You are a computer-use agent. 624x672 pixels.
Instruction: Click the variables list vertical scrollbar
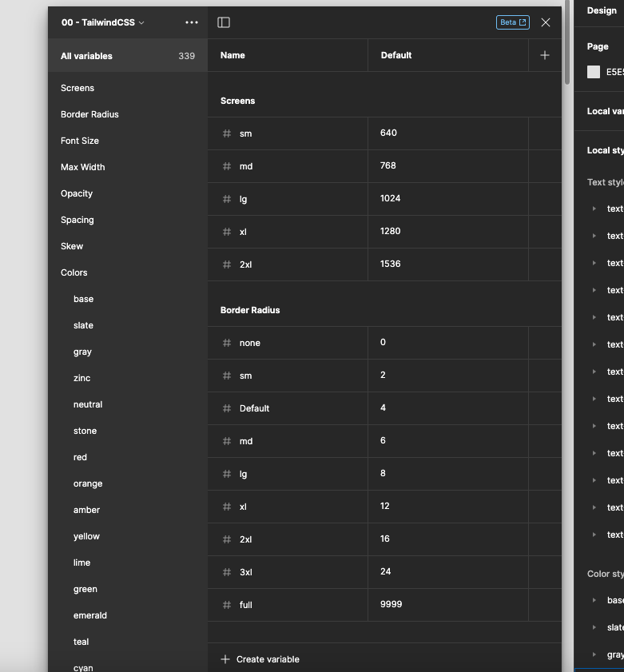click(x=567, y=42)
